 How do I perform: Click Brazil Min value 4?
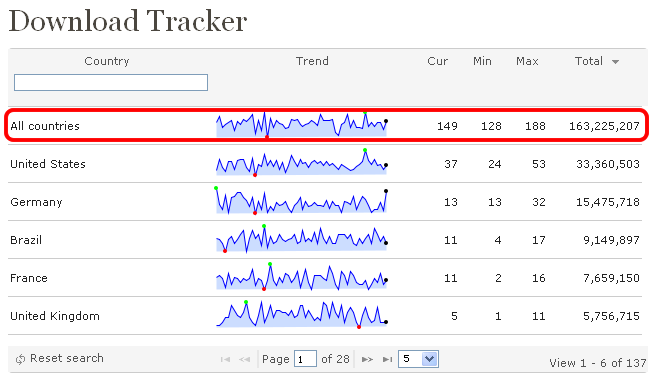[498, 240]
